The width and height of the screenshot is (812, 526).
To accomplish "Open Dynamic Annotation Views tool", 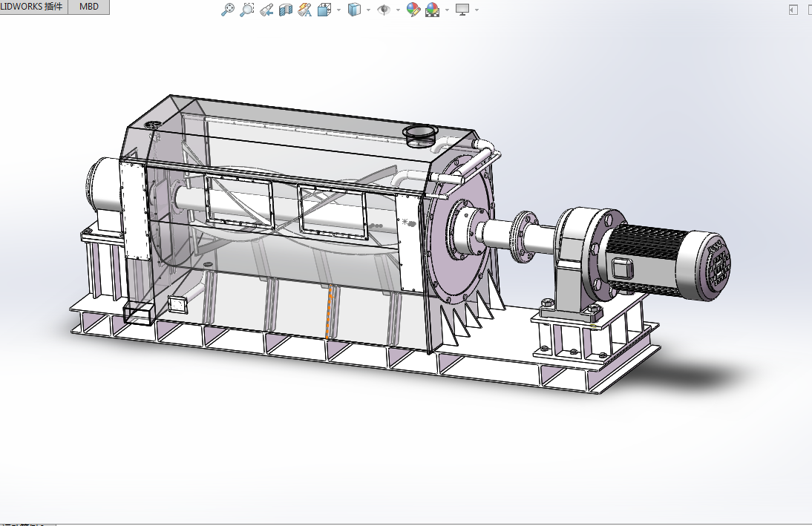I will (x=304, y=10).
